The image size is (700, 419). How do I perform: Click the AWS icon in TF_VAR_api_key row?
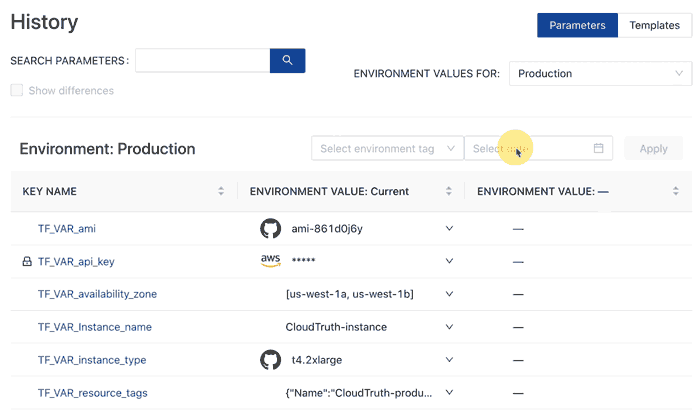pyautogui.click(x=271, y=261)
